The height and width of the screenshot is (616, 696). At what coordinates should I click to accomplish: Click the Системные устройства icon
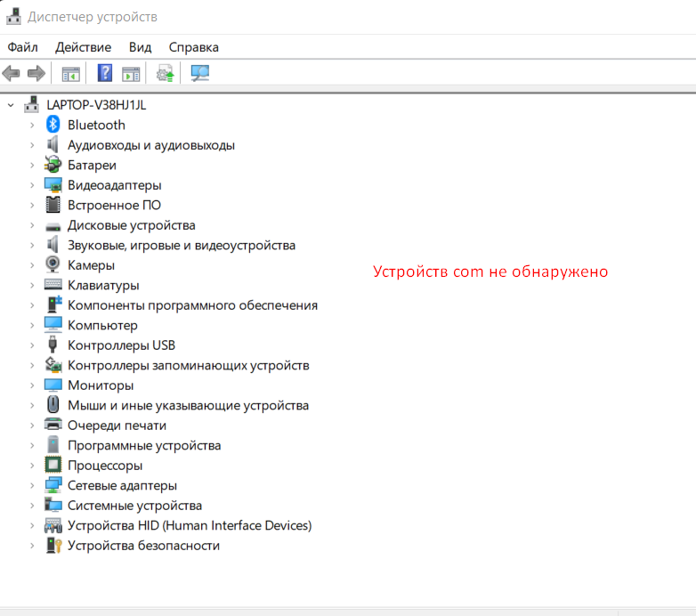pos(53,505)
